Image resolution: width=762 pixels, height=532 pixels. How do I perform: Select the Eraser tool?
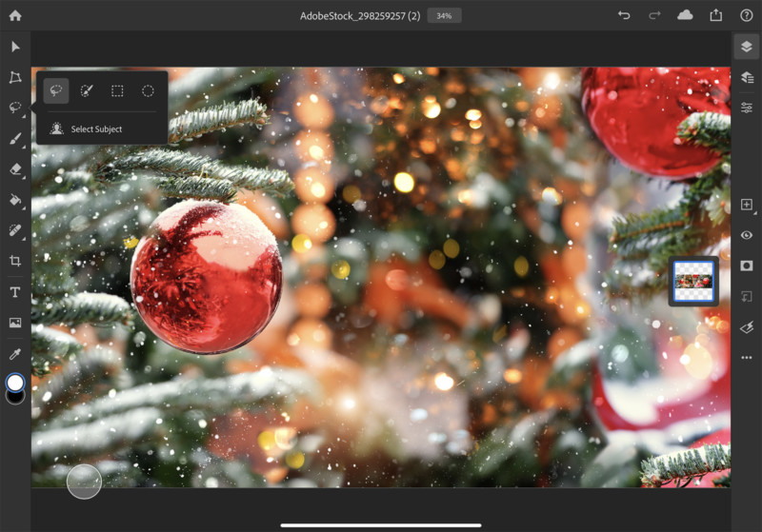point(15,168)
